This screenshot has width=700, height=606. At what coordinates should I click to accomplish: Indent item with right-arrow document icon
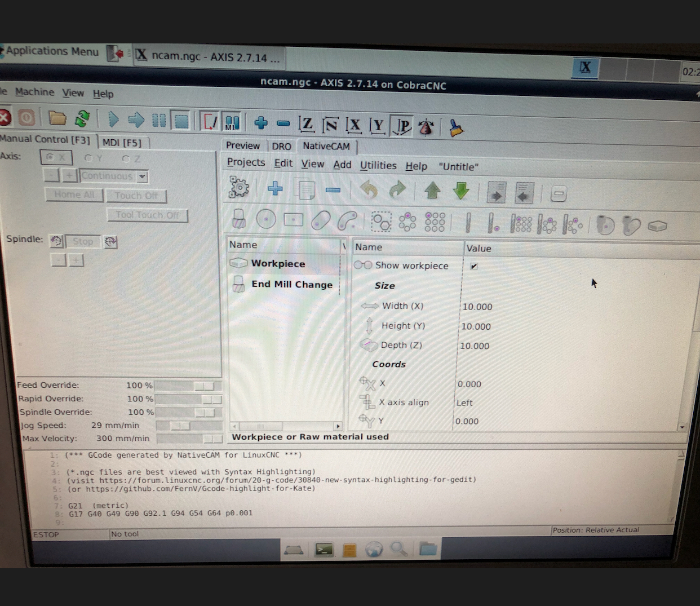(496, 192)
